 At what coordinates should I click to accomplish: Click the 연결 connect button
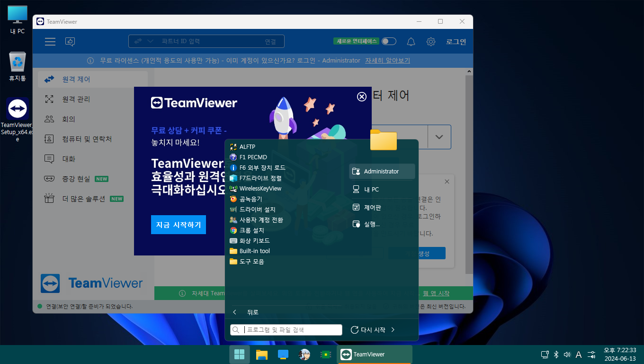270,42
